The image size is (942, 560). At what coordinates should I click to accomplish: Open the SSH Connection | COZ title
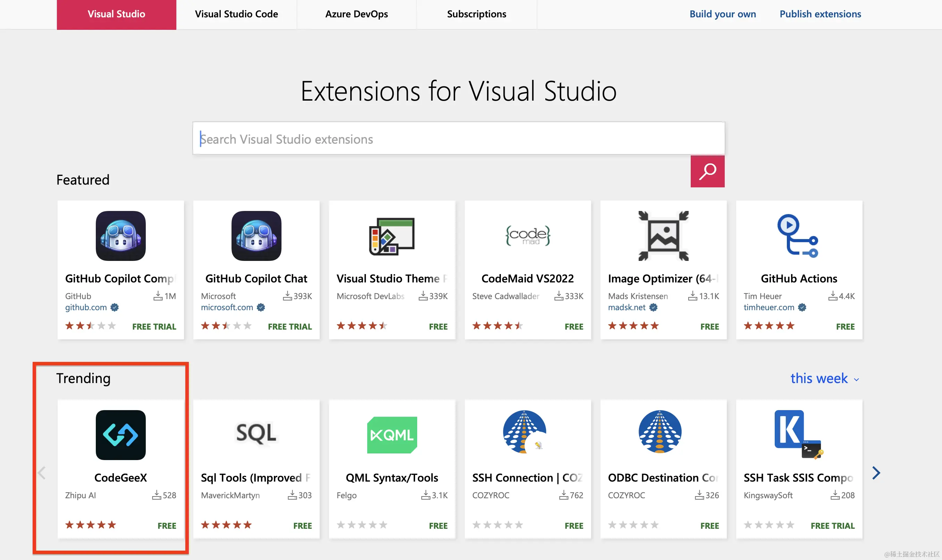(x=528, y=478)
